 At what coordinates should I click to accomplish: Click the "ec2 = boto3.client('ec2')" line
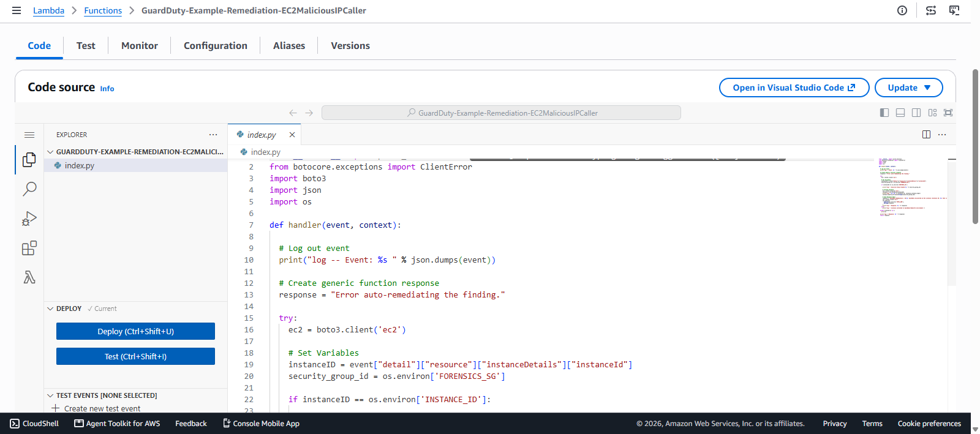click(347, 330)
